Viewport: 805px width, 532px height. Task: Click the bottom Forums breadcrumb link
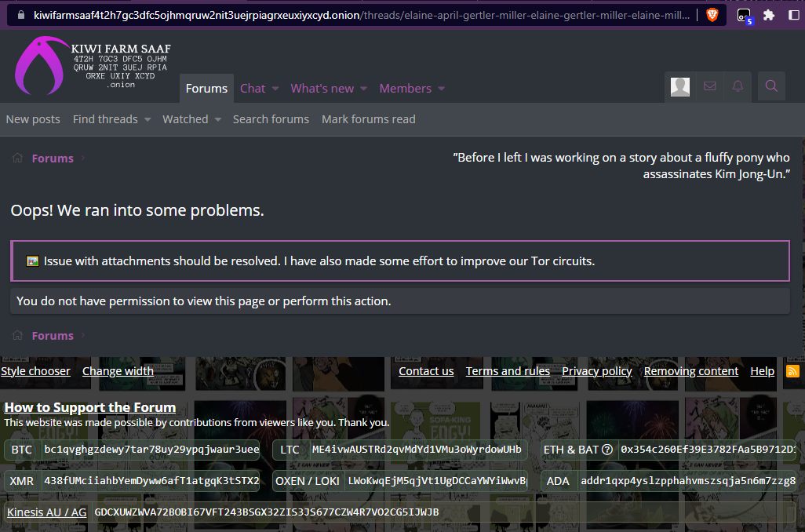pos(53,336)
